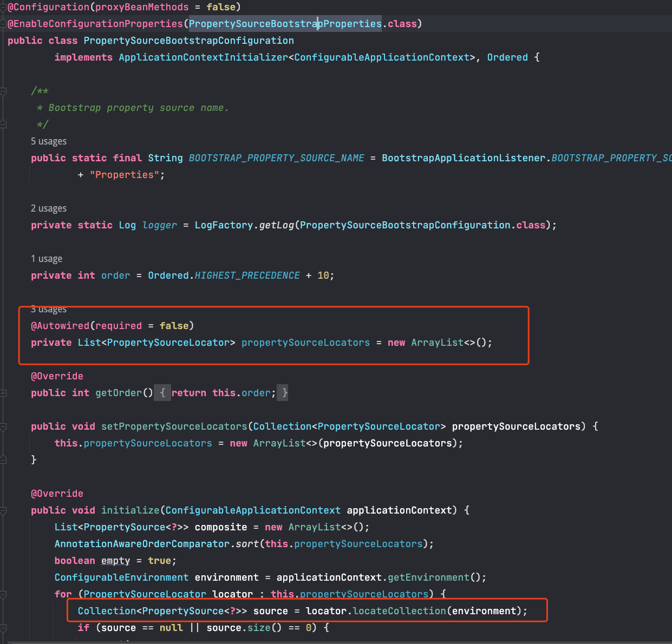Click 'required' attribute in @Autowired
The width and height of the screenshot is (672, 644).
119,326
